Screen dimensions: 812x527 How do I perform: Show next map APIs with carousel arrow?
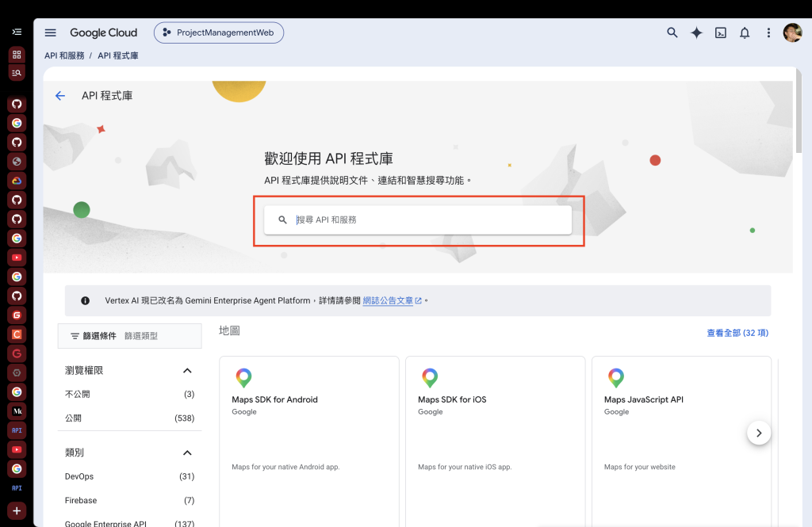[759, 433]
